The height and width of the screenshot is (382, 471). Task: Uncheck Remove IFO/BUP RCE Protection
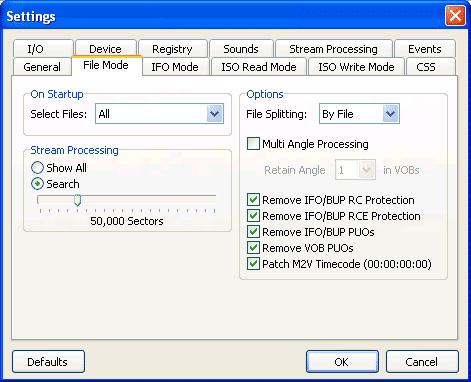(253, 216)
